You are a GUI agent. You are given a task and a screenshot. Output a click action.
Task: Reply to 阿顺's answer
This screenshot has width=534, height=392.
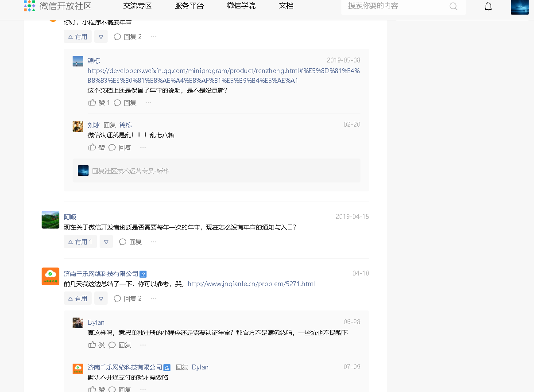[131, 242]
